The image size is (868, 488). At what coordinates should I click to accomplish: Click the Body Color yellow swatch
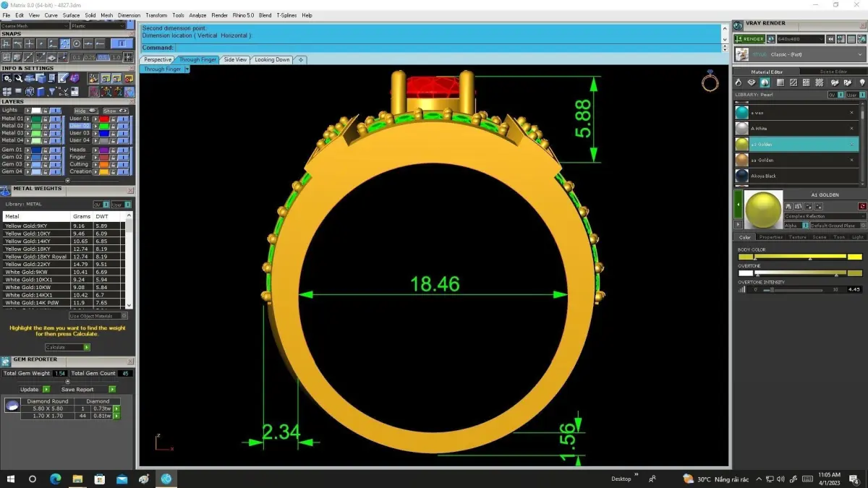[855, 257]
